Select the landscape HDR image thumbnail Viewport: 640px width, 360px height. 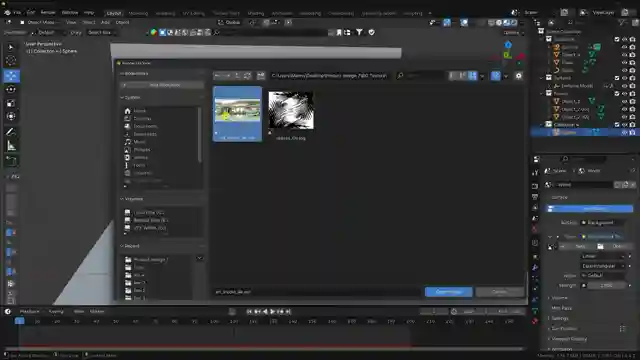point(238,114)
